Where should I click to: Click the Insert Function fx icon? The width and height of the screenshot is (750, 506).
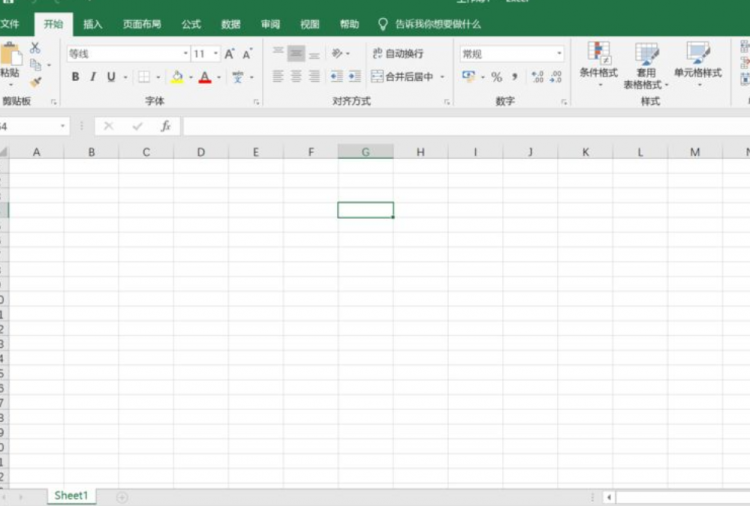click(165, 126)
